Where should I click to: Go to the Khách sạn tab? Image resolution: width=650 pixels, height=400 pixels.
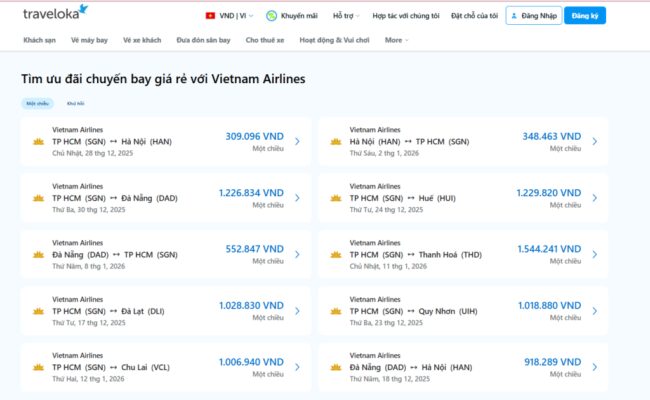tap(39, 40)
